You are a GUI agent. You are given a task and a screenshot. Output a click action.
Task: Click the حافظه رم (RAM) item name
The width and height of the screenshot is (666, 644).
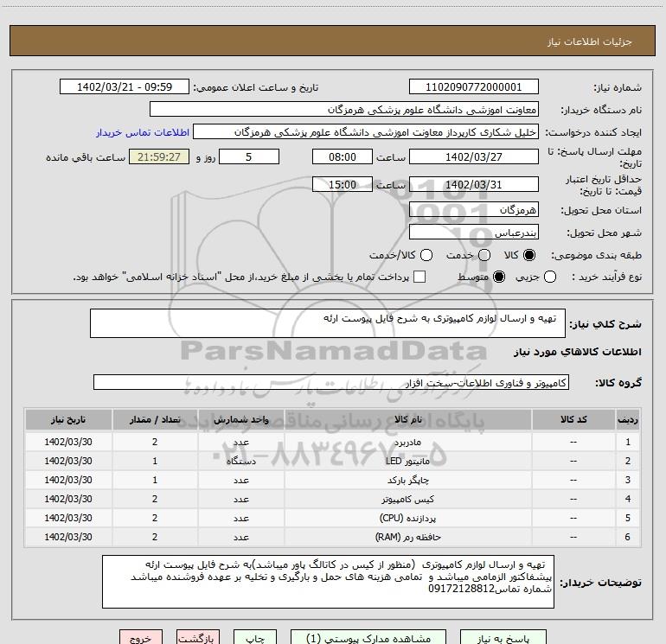tap(407, 537)
